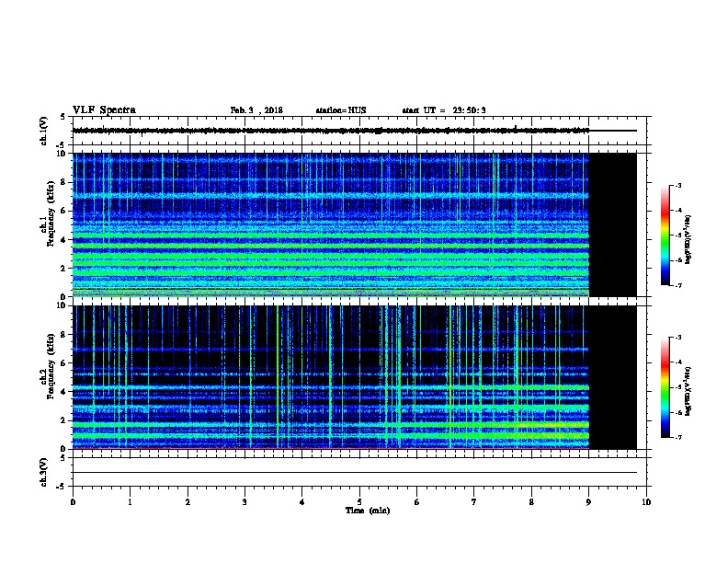The height and width of the screenshot is (563, 728).
Task: Click the bottom time axis tick label "4"
Action: 302,502
